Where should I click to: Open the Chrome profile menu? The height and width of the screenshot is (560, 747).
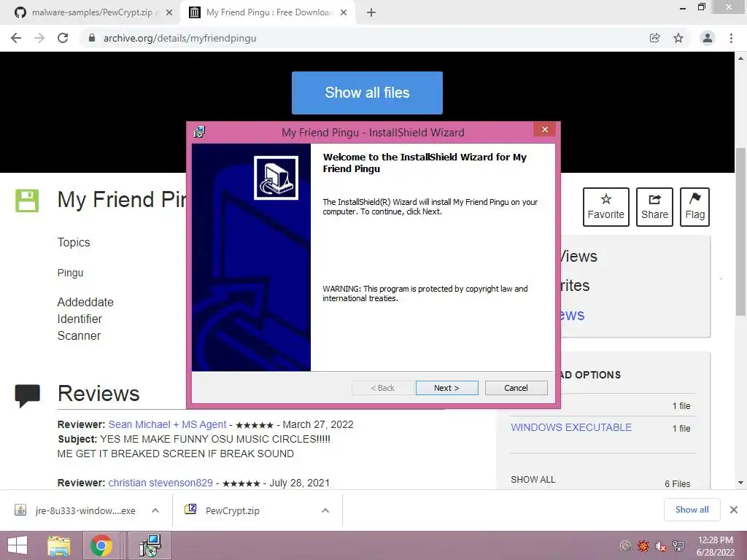pos(708,38)
